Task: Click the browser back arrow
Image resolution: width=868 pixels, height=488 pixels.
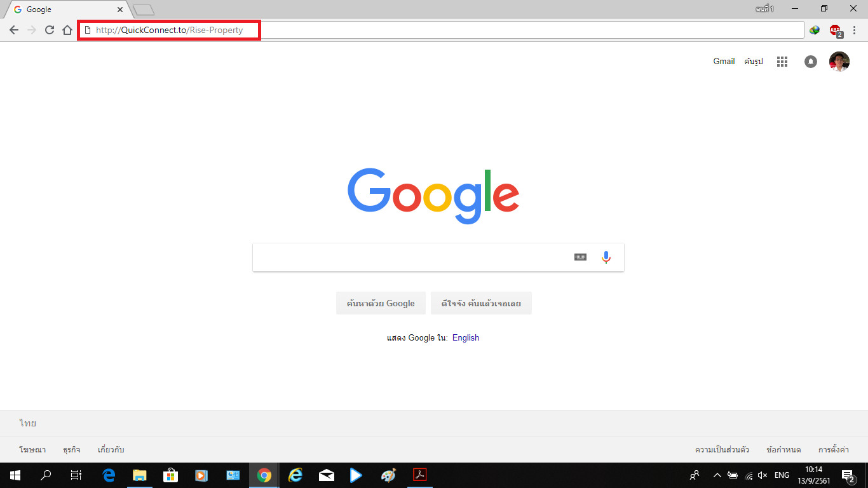Action: [14, 30]
